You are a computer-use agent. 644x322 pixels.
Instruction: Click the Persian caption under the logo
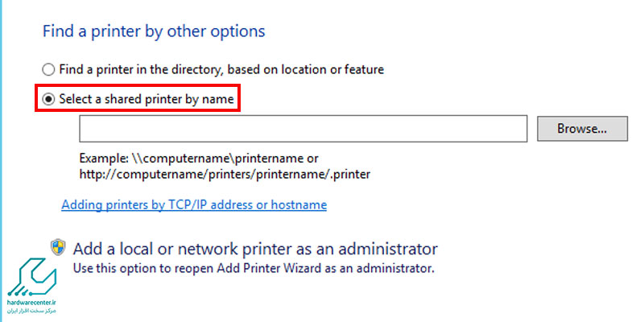31,311
